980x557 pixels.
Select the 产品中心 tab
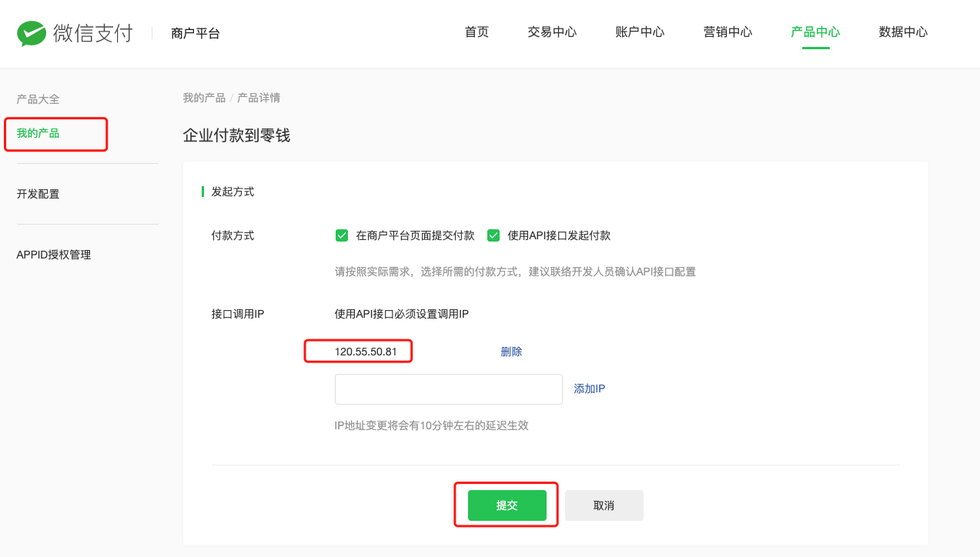point(815,32)
